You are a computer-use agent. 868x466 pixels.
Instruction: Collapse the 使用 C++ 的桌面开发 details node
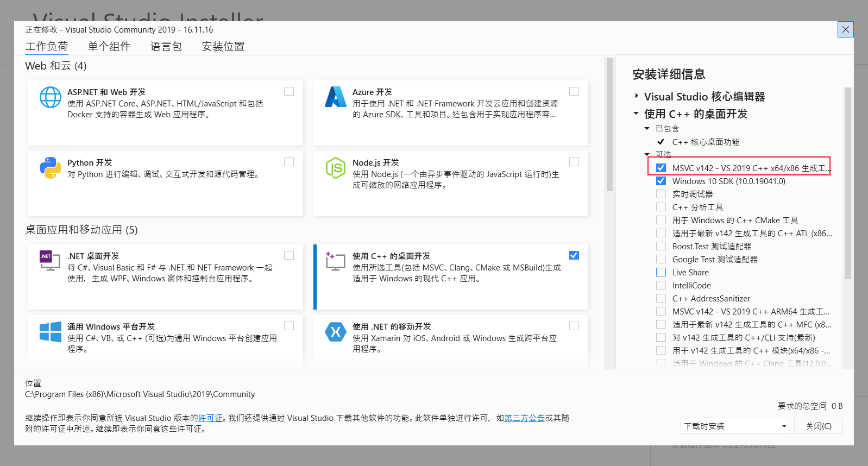pyautogui.click(x=636, y=114)
